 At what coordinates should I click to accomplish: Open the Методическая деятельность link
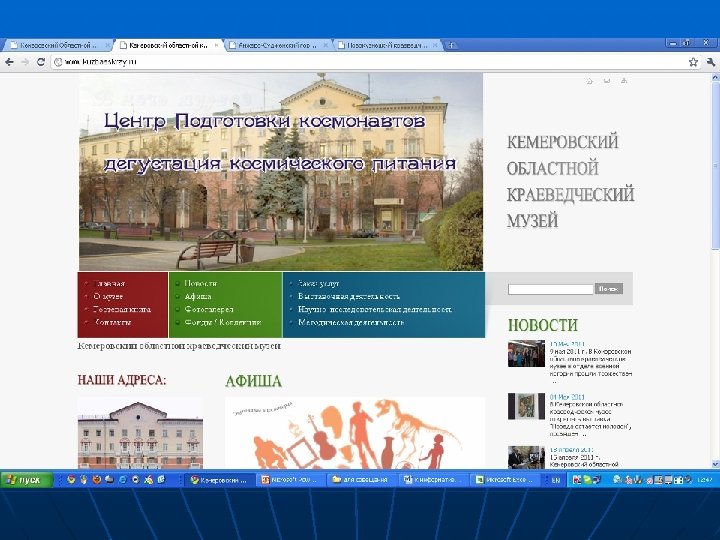(x=351, y=322)
